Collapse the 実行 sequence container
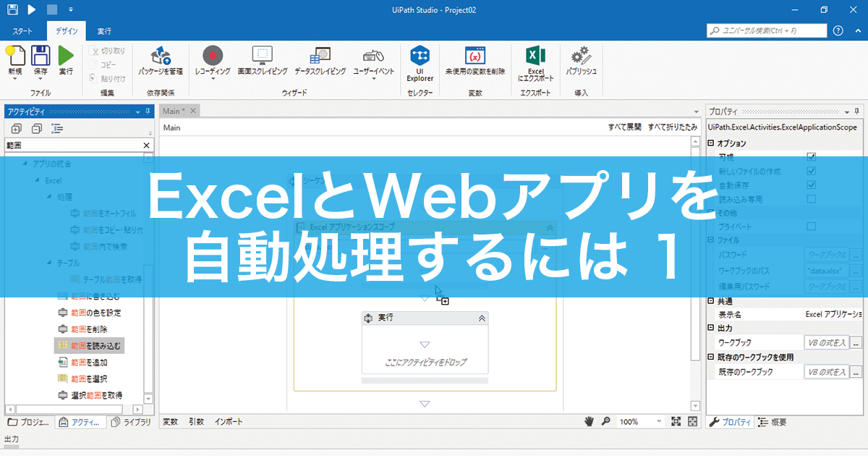 [x=482, y=318]
